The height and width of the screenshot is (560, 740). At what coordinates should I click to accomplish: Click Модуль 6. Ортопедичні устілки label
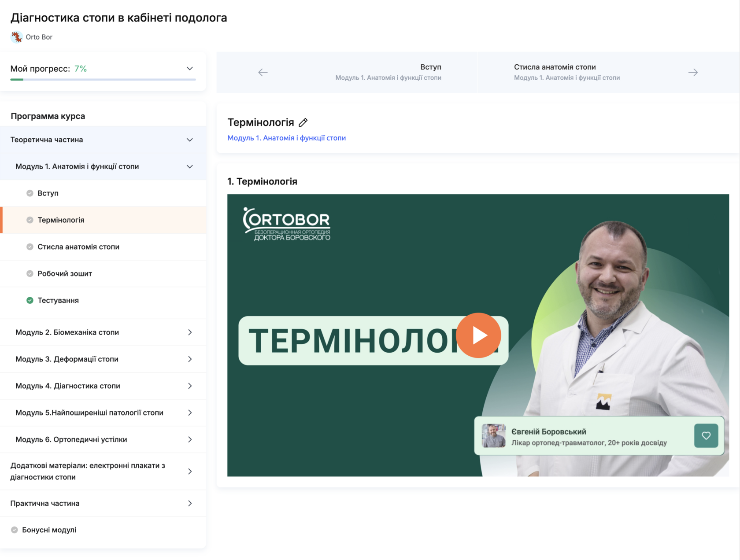[71, 440]
